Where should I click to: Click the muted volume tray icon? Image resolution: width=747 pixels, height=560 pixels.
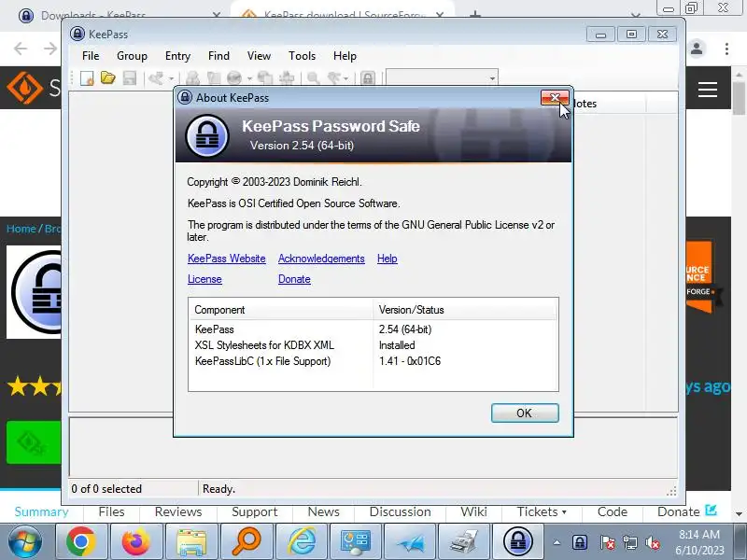[652, 542]
